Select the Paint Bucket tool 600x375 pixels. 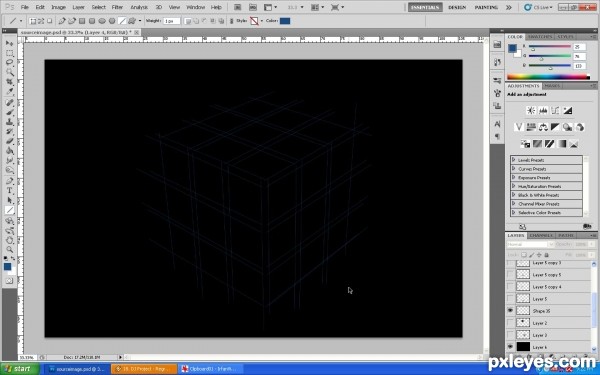point(9,151)
